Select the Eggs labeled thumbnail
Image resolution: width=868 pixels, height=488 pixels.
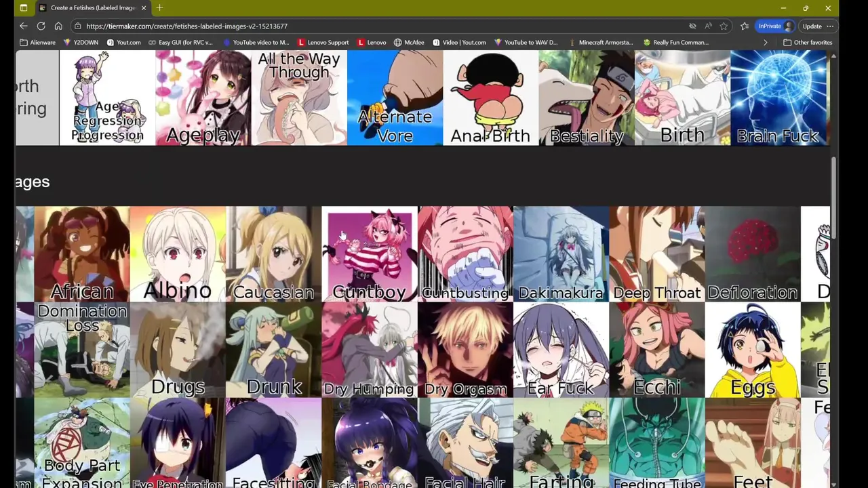click(x=753, y=349)
